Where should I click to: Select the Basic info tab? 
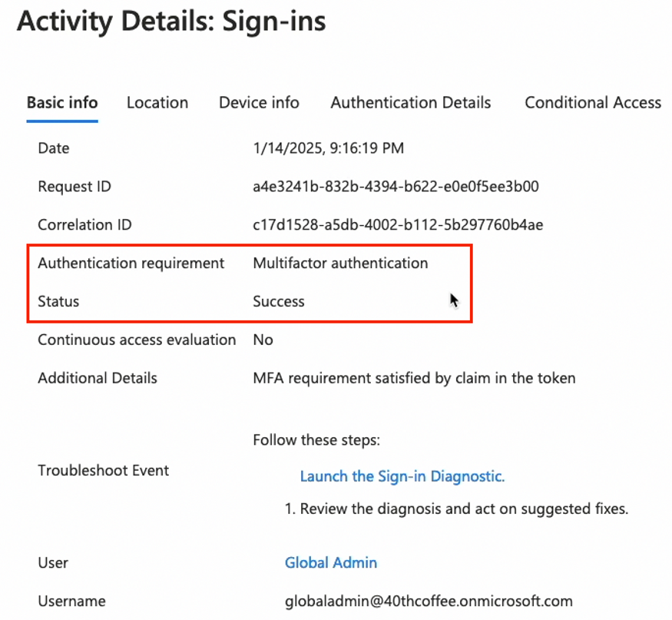tap(61, 102)
